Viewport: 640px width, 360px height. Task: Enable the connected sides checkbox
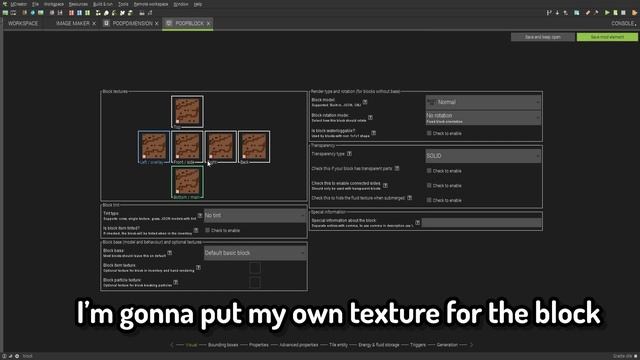(x=429, y=185)
